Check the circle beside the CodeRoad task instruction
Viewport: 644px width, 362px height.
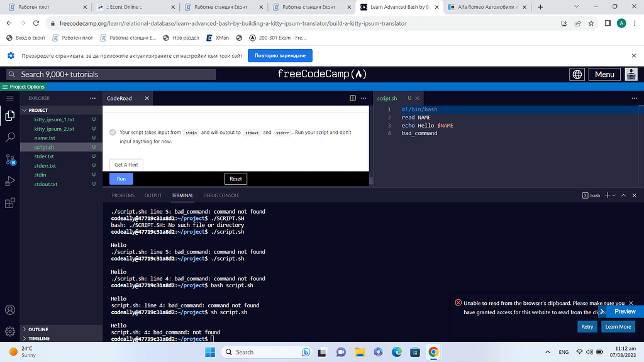(113, 132)
